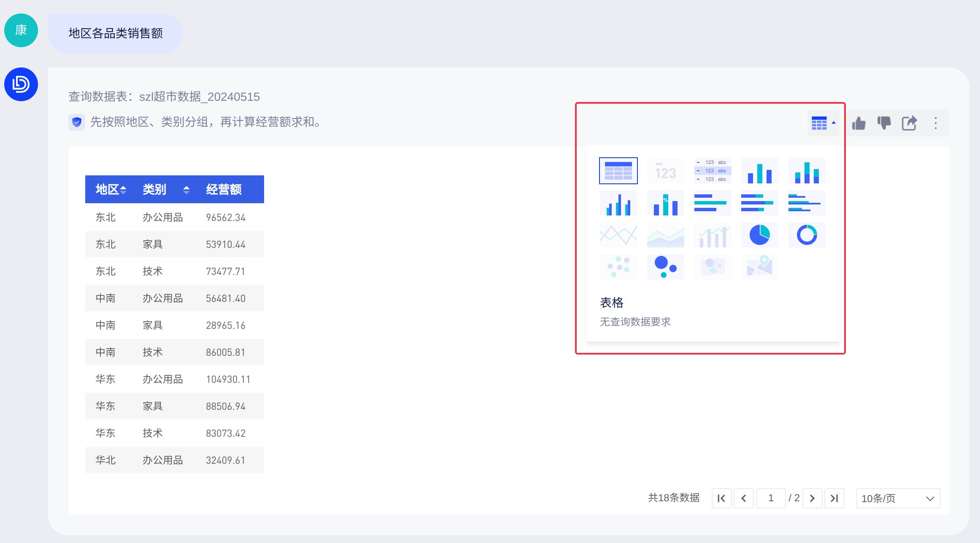Click the page number input field
The width and height of the screenshot is (980, 543).
(771, 498)
